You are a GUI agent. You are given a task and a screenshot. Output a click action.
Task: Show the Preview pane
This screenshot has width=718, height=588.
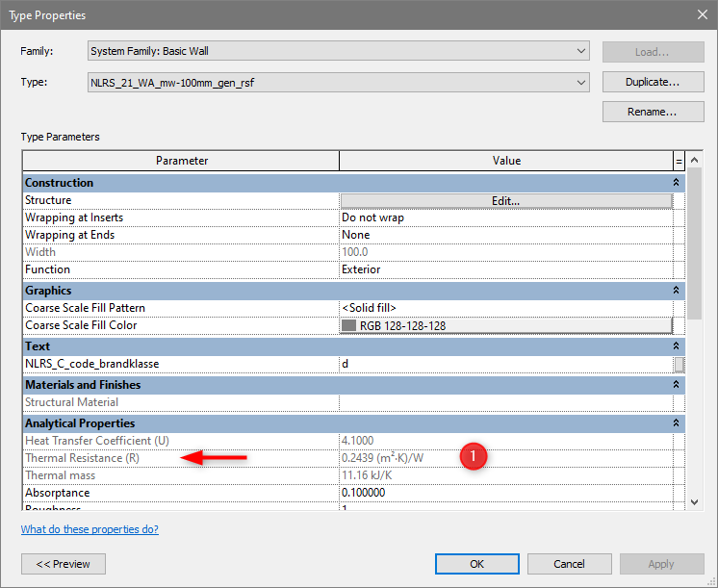[x=64, y=564]
